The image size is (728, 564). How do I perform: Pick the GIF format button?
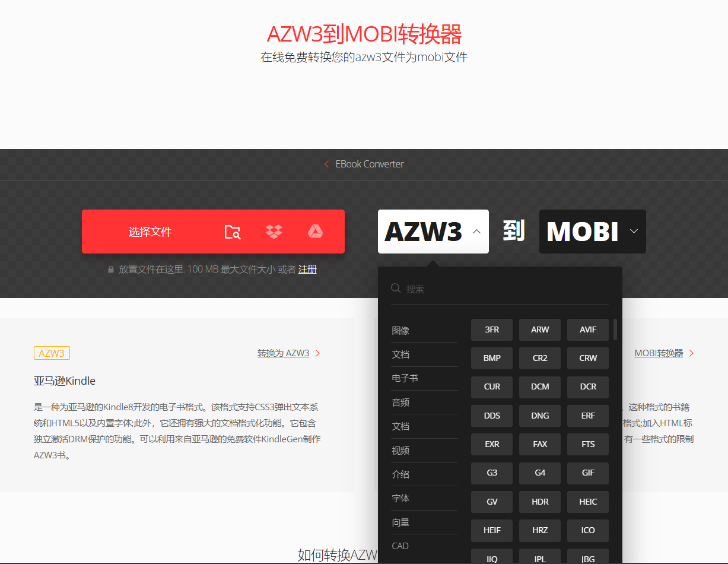click(588, 473)
